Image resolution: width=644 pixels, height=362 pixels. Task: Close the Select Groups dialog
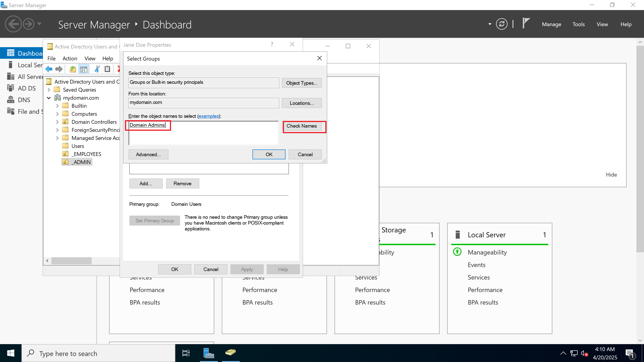(x=319, y=58)
